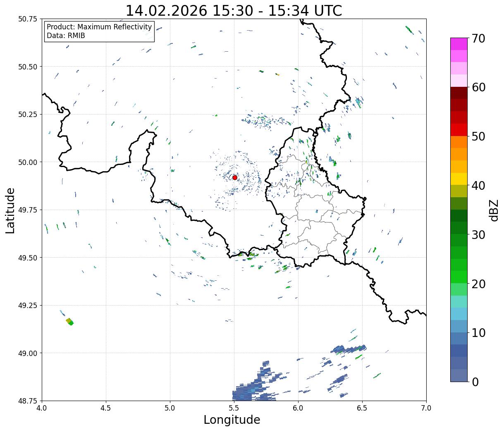504x430 pixels.
Task: Click the 50 tick label on colorbar
Action: [478, 136]
